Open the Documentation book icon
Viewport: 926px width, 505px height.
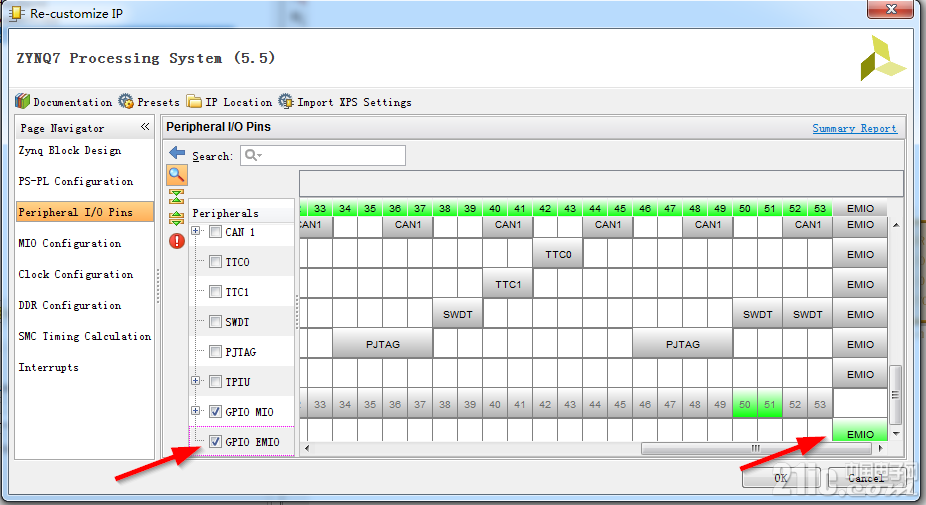(x=22, y=102)
